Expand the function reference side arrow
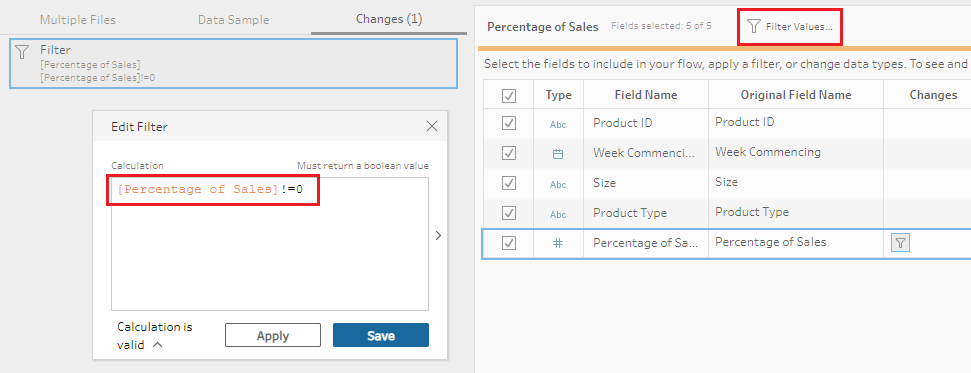Image resolution: width=971 pixels, height=373 pixels. point(438,235)
